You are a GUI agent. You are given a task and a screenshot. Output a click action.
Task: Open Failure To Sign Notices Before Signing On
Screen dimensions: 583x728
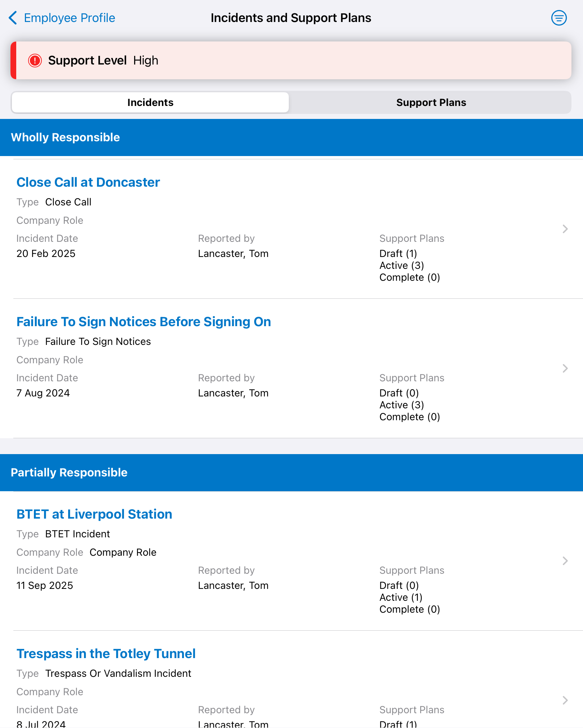[143, 322]
